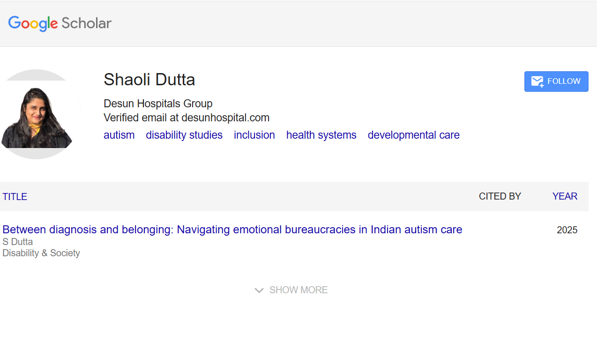Click the 2025 publication year entry
Image resolution: width=597 pixels, height=364 pixels.
567,230
